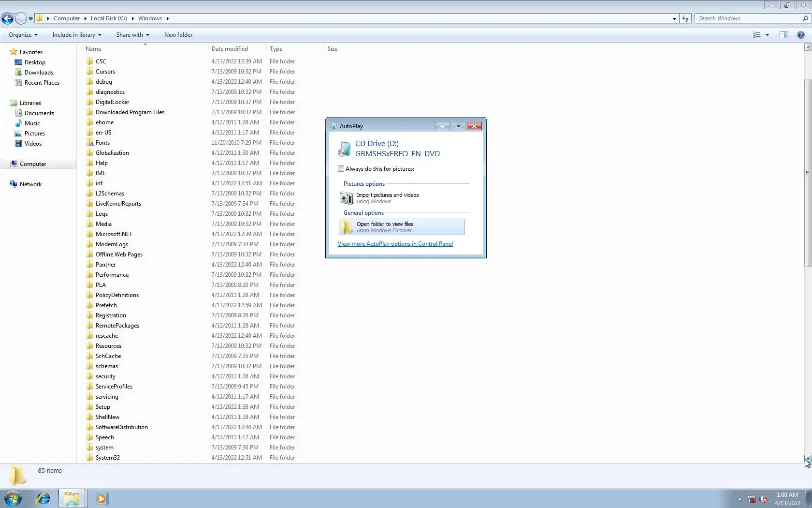Click the Desktop icon in Favorites
812x508 pixels.
18,62
